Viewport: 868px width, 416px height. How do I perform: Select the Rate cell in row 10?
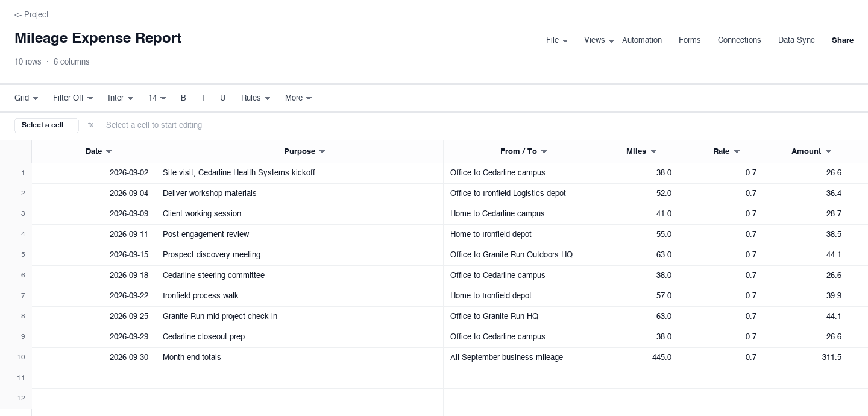point(722,358)
